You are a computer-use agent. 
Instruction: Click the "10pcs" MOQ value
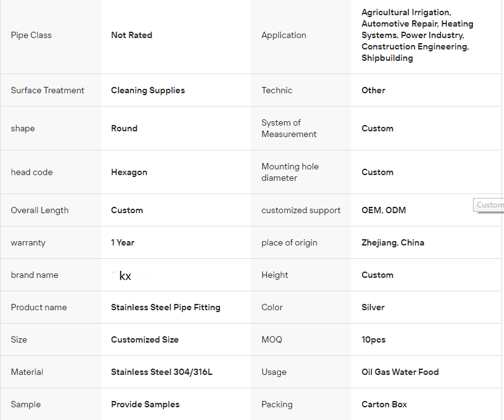(x=373, y=340)
